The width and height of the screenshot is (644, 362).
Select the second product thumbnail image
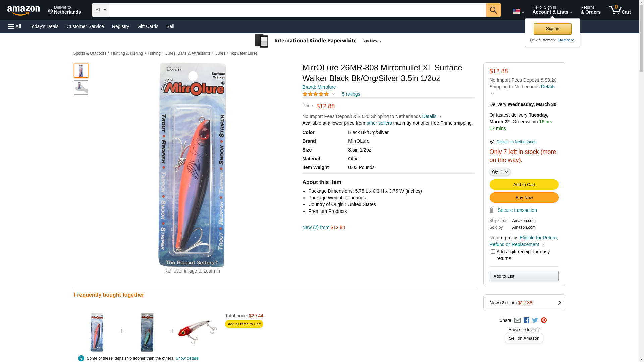81,87
